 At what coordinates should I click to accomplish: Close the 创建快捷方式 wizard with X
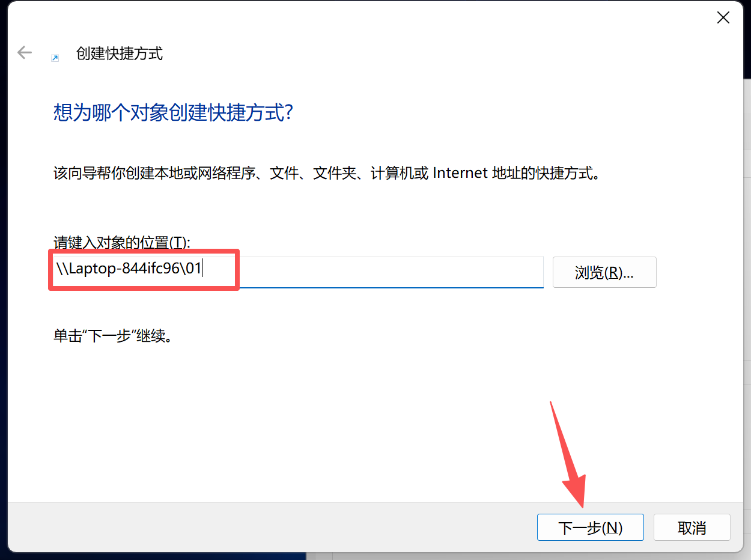point(723,18)
